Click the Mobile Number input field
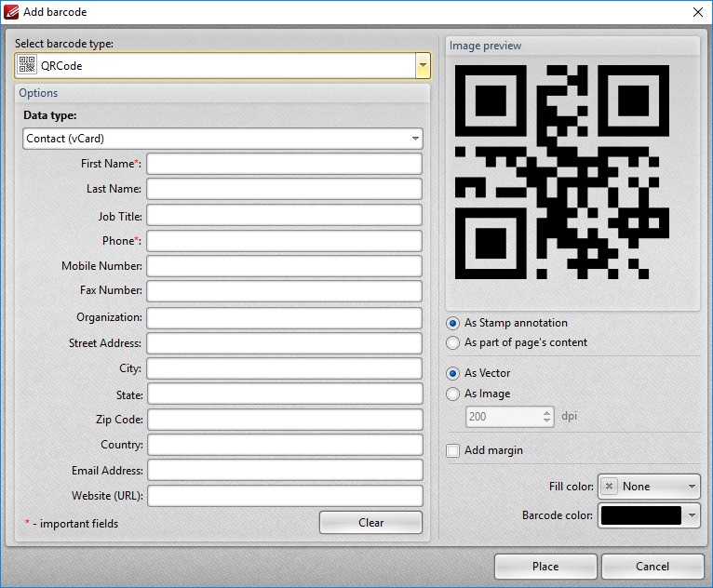Screen dimensions: 713x588 [x=284, y=266]
